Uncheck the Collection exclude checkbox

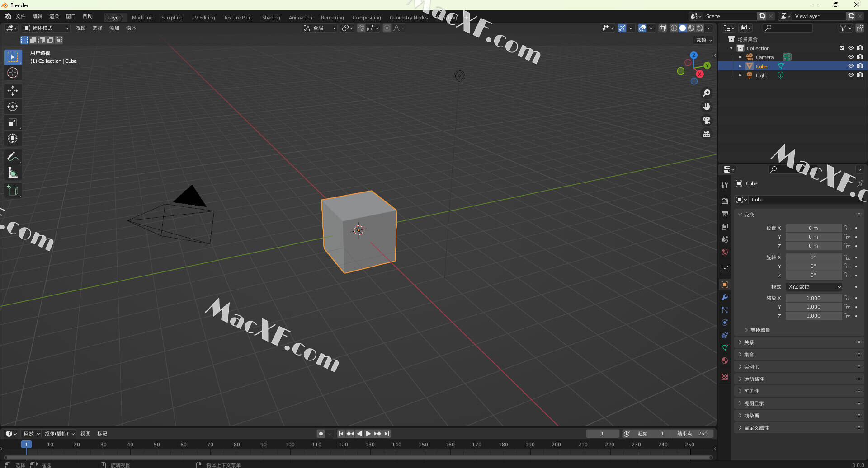[x=842, y=48]
